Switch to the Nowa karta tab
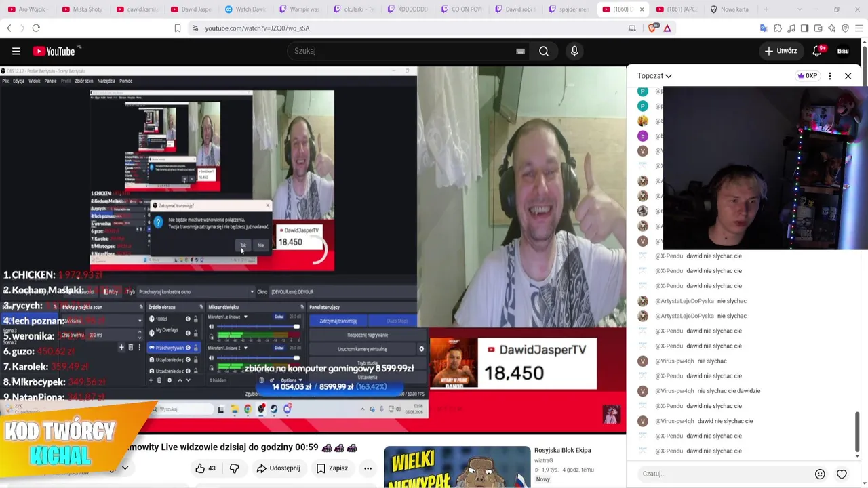868x488 pixels. point(730,9)
